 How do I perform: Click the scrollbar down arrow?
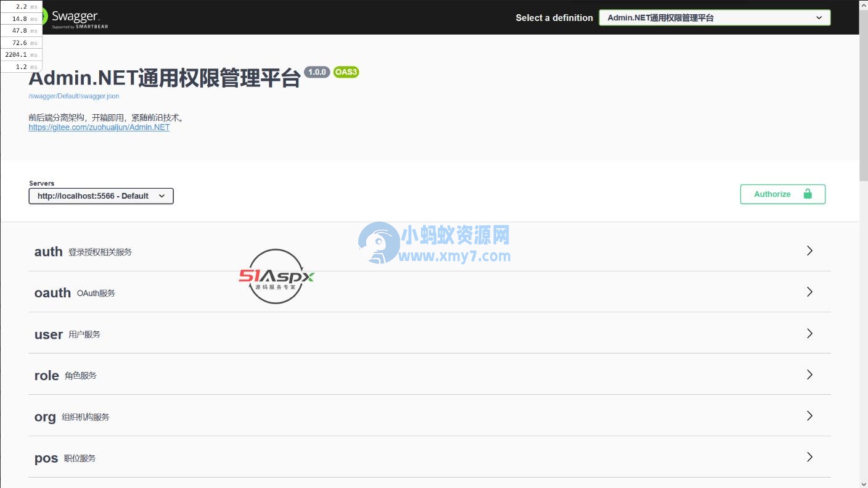click(x=863, y=483)
